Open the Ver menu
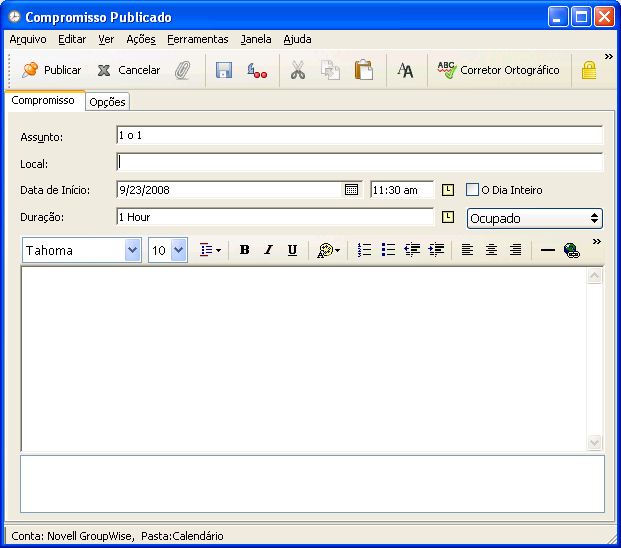This screenshot has height=548, width=621. click(x=106, y=39)
